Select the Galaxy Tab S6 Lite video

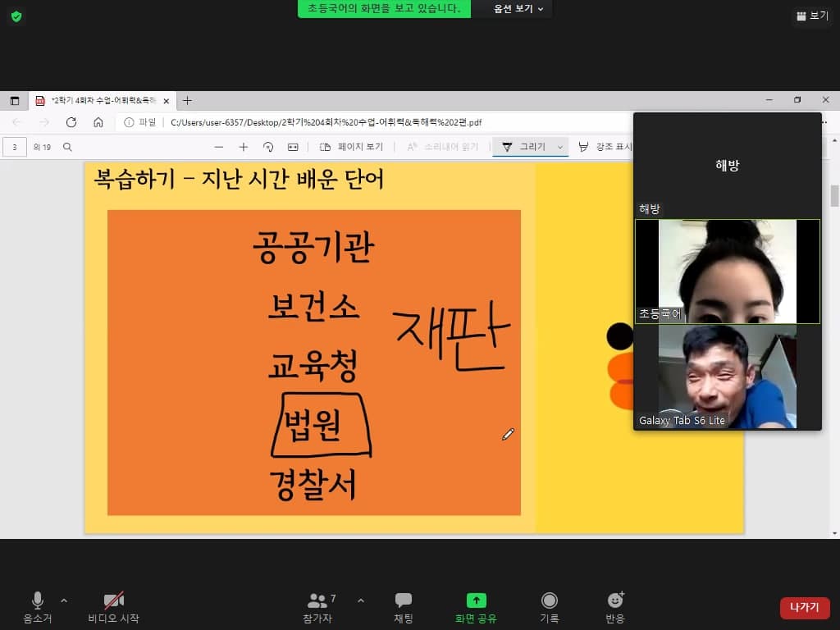click(728, 376)
